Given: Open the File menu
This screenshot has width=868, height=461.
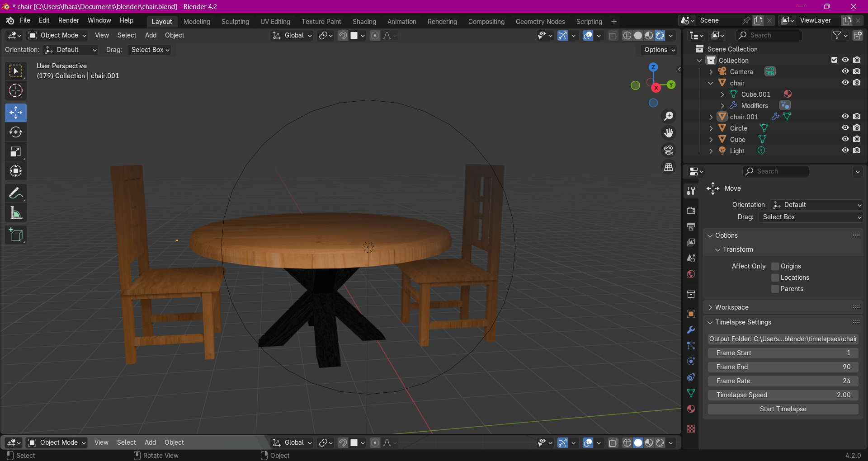Looking at the screenshot, I should coord(25,20).
